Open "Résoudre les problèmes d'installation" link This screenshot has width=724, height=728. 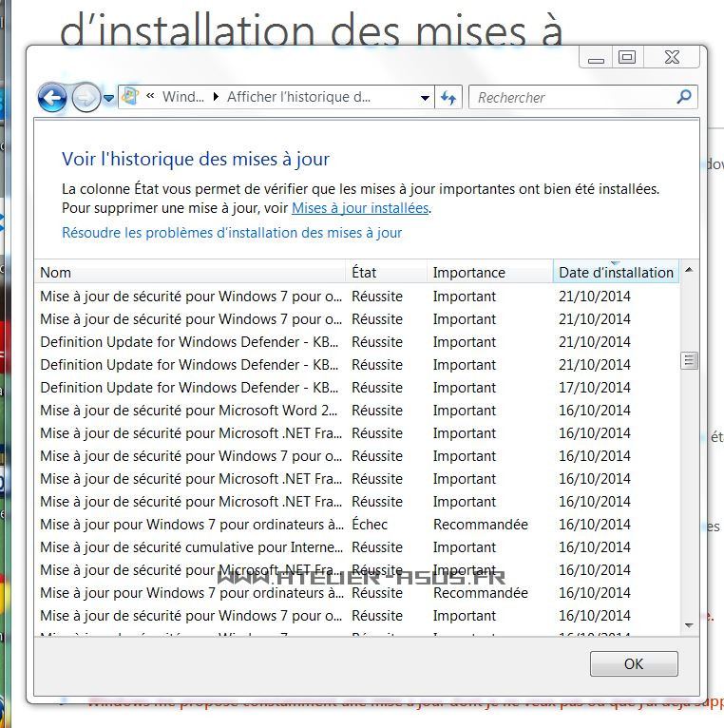click(x=232, y=233)
